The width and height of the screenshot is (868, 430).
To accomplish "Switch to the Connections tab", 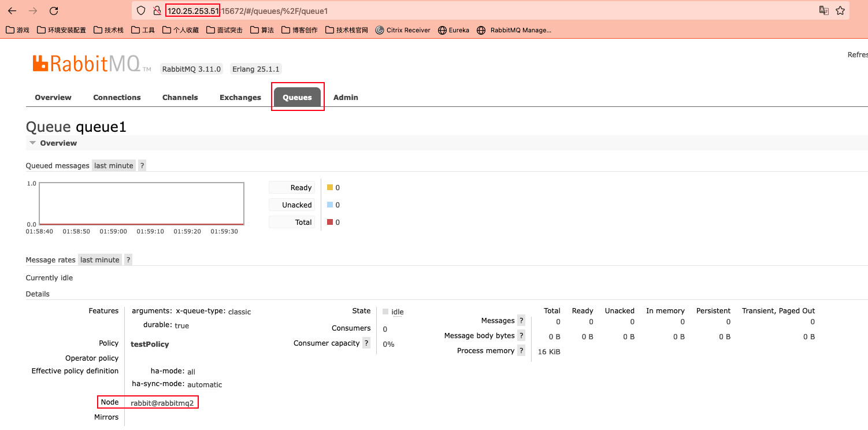I will click(117, 97).
